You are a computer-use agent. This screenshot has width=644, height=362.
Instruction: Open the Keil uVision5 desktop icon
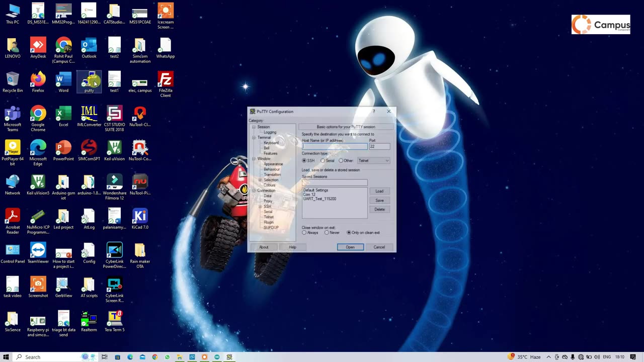pos(38,185)
